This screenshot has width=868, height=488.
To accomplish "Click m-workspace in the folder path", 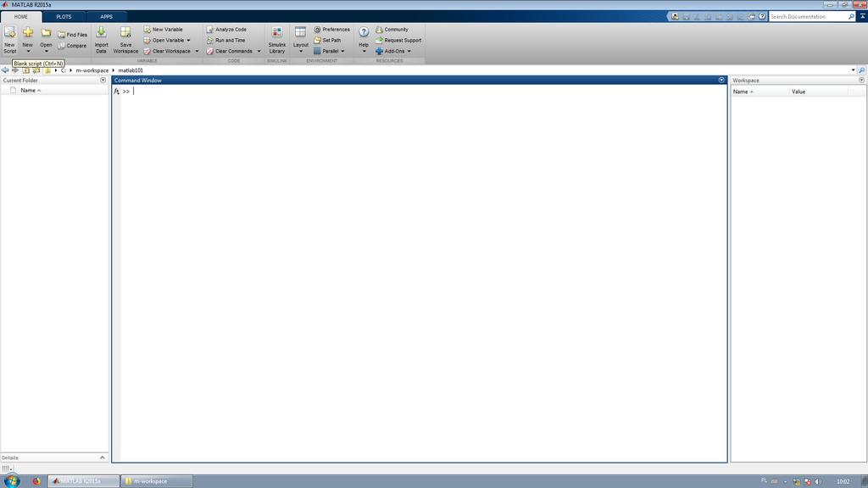I will click(x=92, y=70).
